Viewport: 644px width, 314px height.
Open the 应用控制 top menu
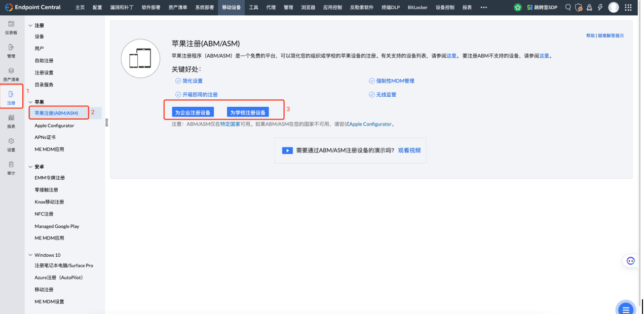(x=332, y=7)
